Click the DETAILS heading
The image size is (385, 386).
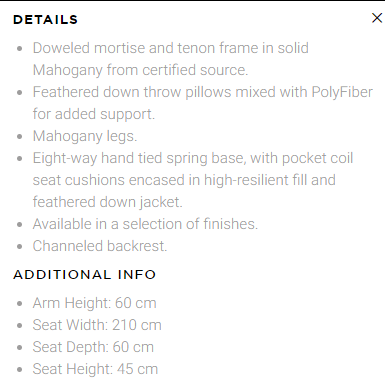click(45, 20)
